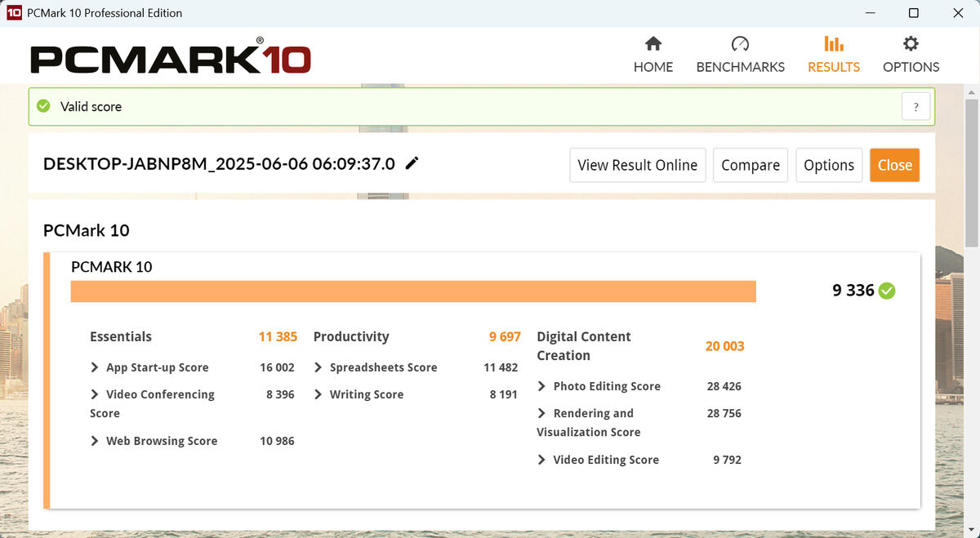Expand Photo Editing Score details
This screenshot has height=538, width=980.
(x=542, y=386)
